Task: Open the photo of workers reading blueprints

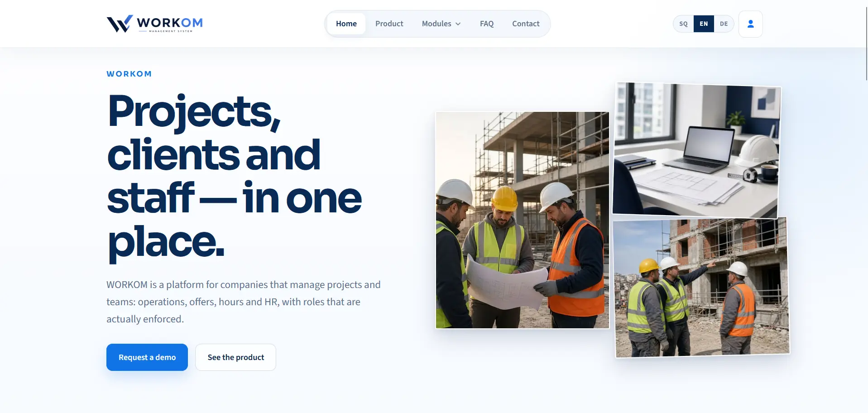Action: coord(523,220)
